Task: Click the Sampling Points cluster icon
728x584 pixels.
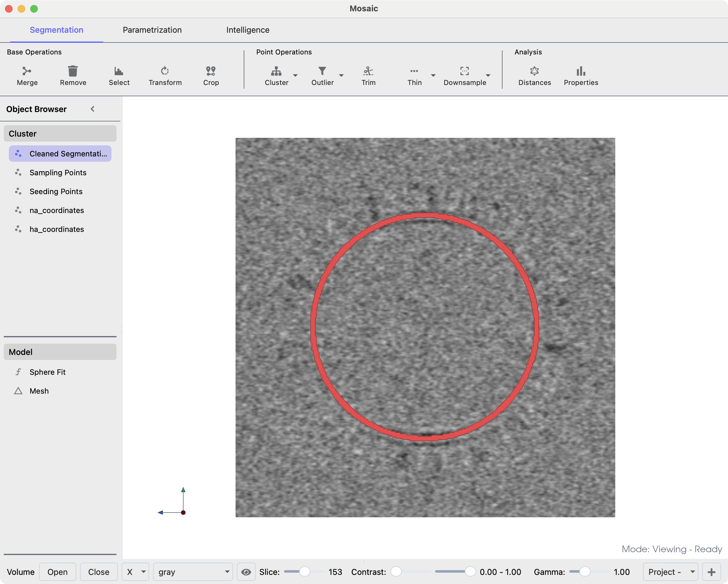Action: 18,172
